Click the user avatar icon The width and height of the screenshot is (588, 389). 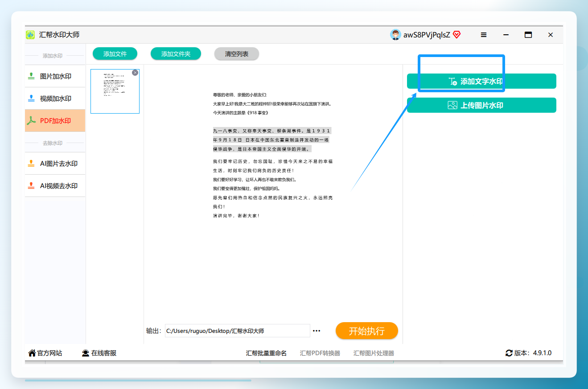[x=395, y=35]
